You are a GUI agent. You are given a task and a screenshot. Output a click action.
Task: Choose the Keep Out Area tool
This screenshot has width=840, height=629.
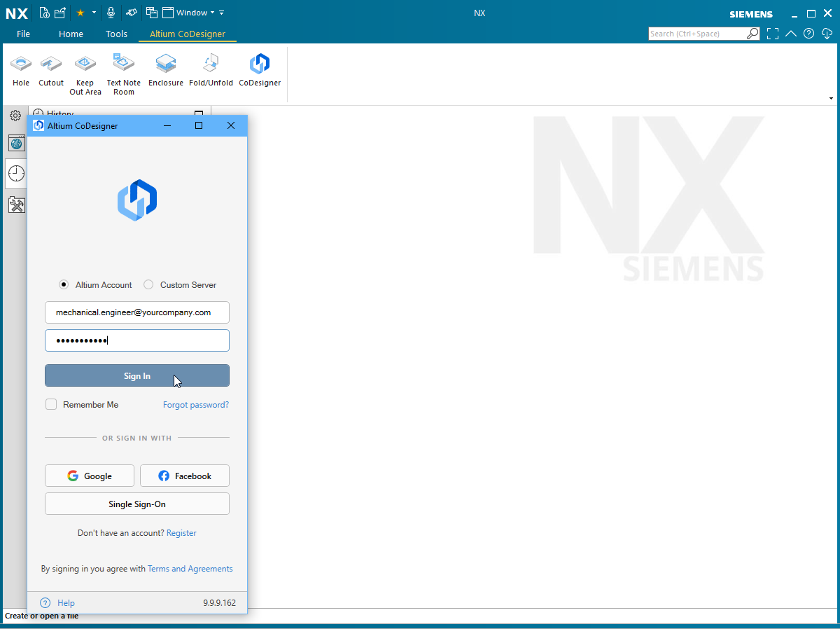click(x=85, y=74)
